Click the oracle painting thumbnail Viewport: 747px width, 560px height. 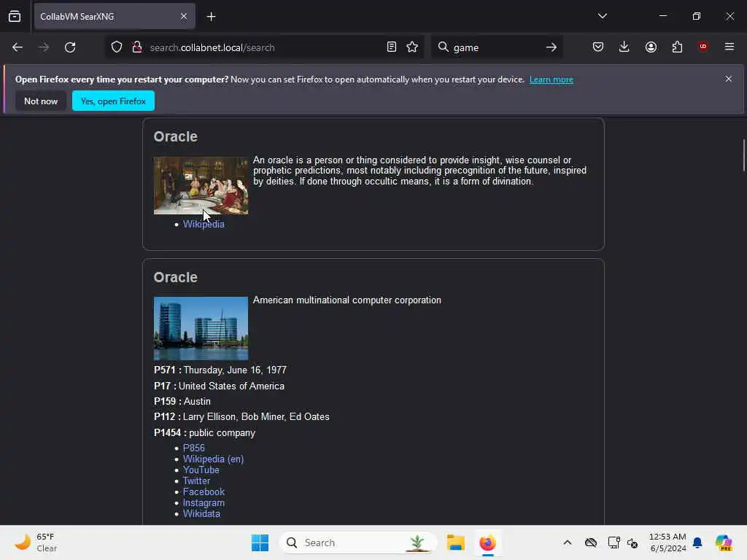coord(201,186)
